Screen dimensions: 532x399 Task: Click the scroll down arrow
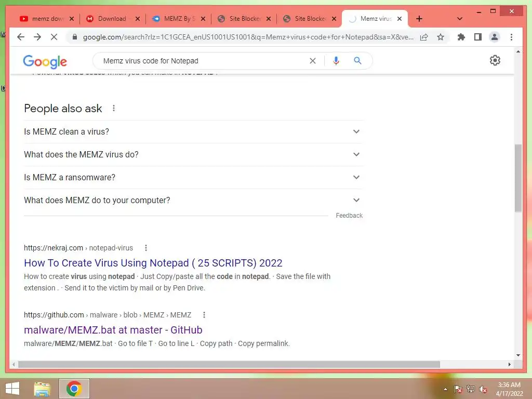click(518, 355)
